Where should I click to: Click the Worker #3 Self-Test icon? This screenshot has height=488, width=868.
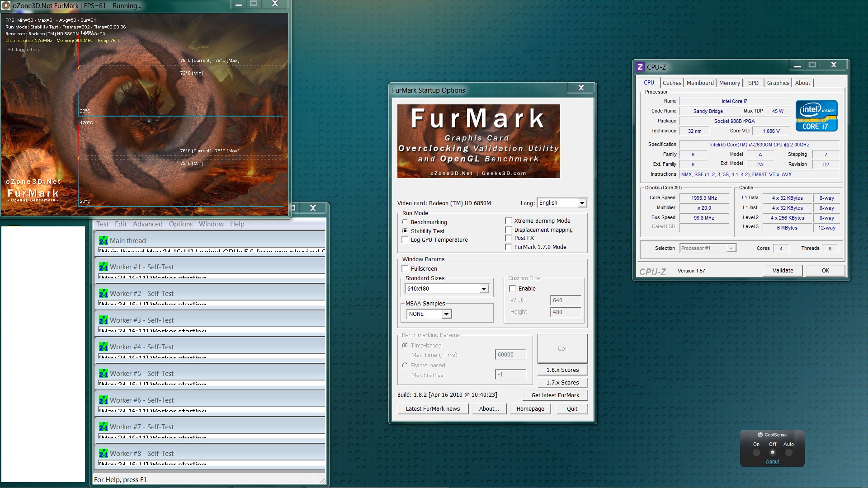pyautogui.click(x=104, y=320)
